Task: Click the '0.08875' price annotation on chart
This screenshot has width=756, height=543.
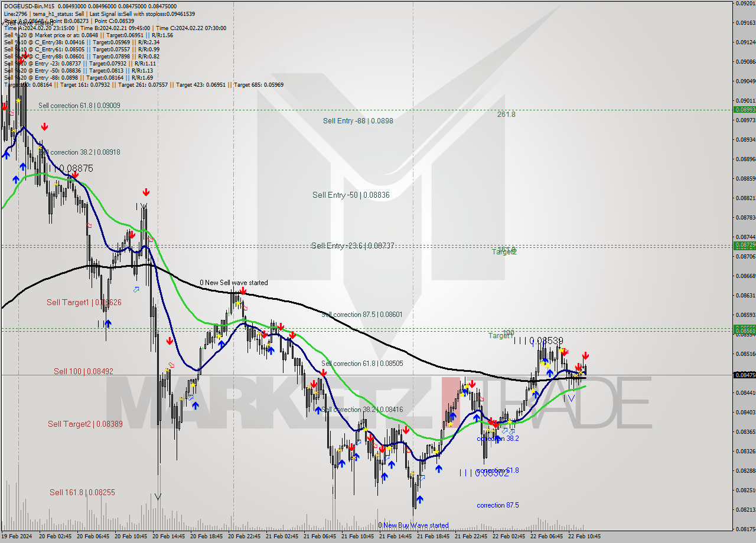Action: [76, 169]
